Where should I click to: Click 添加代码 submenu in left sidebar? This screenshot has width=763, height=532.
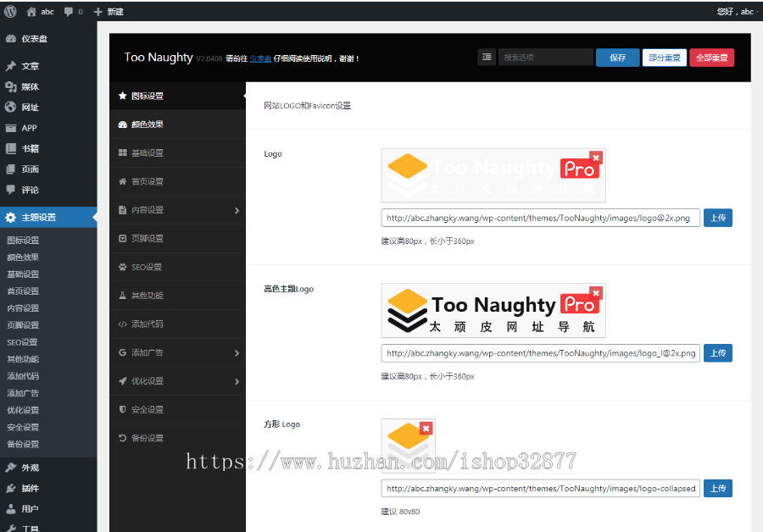[23, 376]
